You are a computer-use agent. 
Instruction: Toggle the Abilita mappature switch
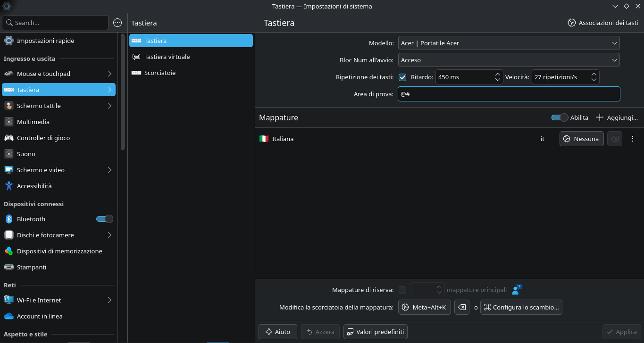click(559, 117)
